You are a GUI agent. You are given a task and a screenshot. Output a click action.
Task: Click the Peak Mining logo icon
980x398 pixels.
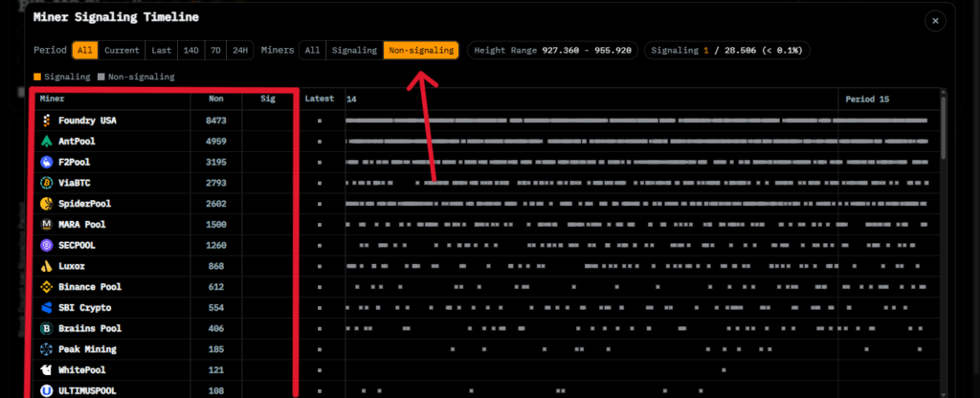[x=46, y=349]
